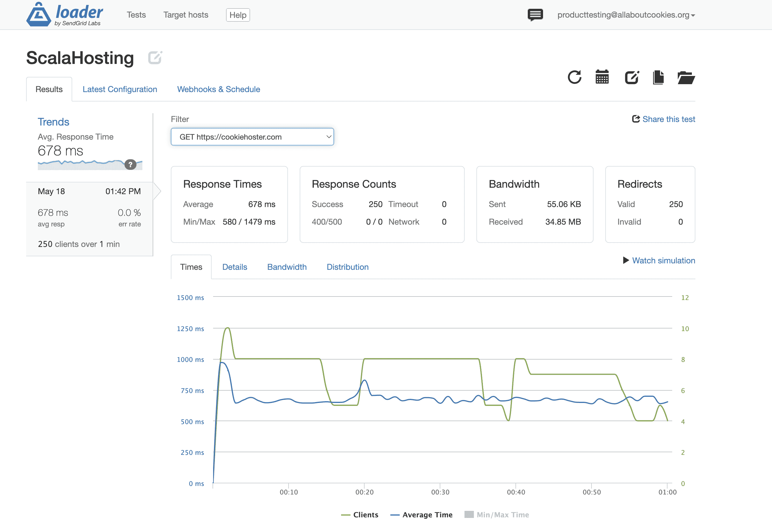
Task: Click the Watch simulation play icon
Action: point(626,260)
